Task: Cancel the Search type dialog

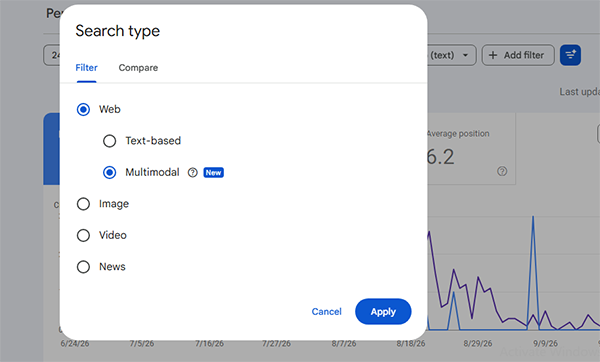Action: (326, 311)
